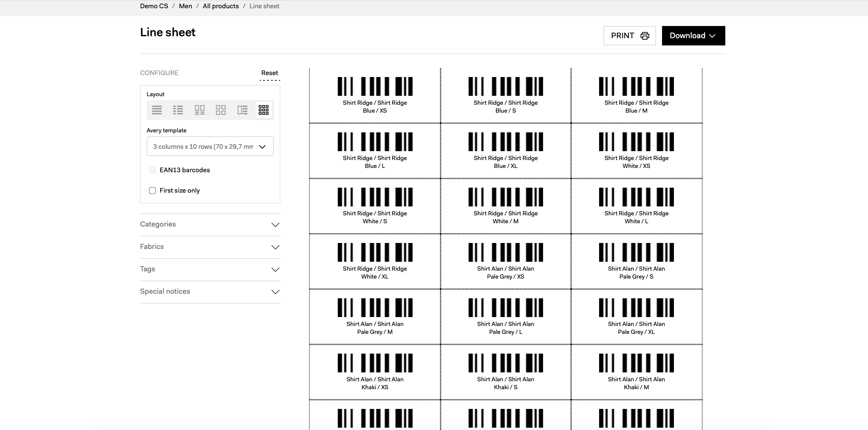The width and height of the screenshot is (868, 430).
Task: Click the printer icon on Print button
Action: (x=645, y=36)
